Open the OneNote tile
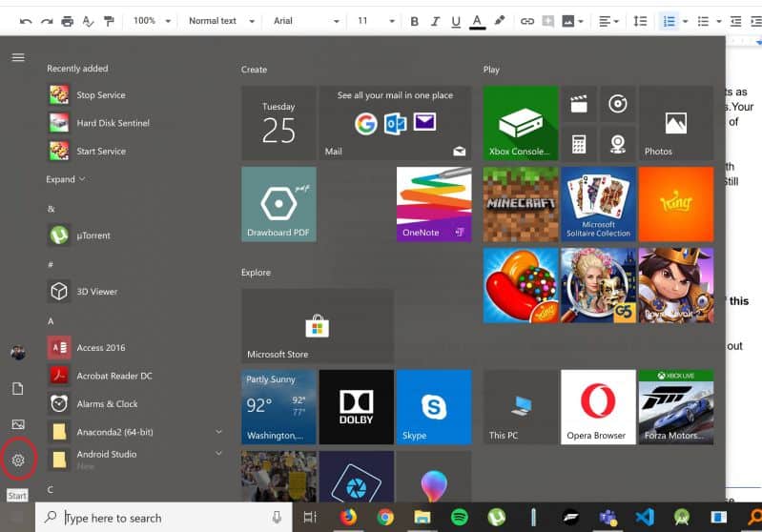 click(434, 204)
